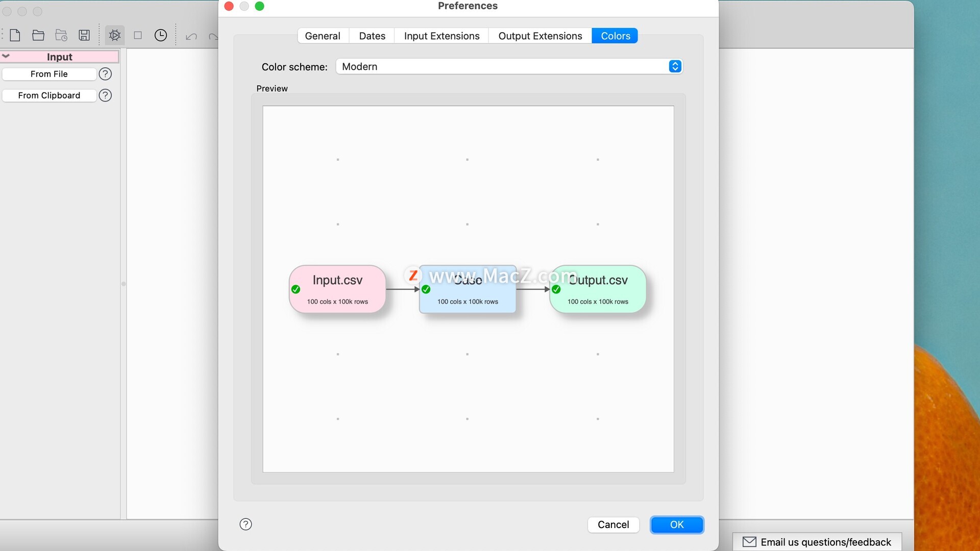This screenshot has height=551, width=980.
Task: Switch to the General tab
Action: [323, 36]
